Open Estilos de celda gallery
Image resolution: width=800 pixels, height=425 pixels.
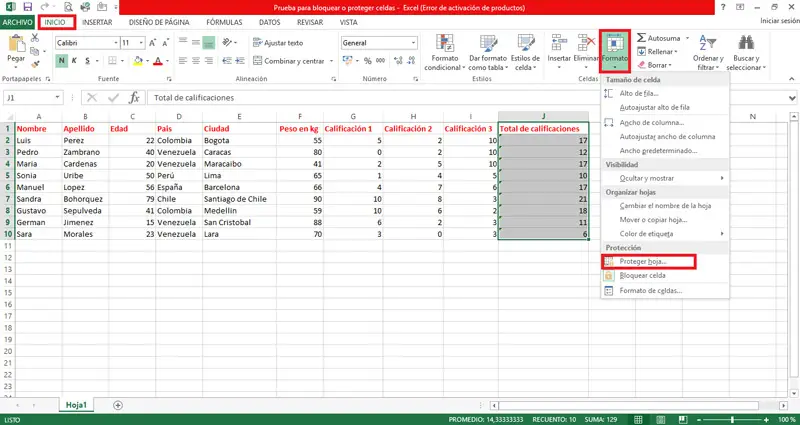(525, 53)
